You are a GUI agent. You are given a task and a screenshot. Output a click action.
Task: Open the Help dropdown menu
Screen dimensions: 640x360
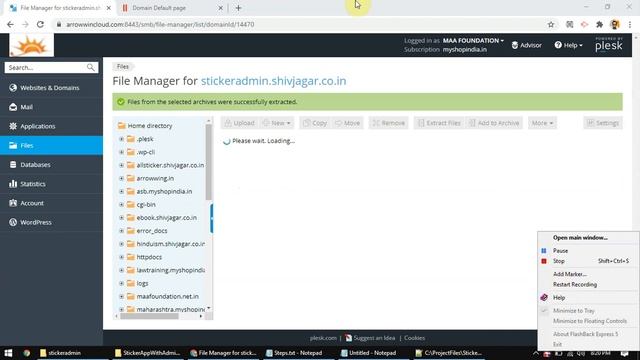click(x=568, y=45)
